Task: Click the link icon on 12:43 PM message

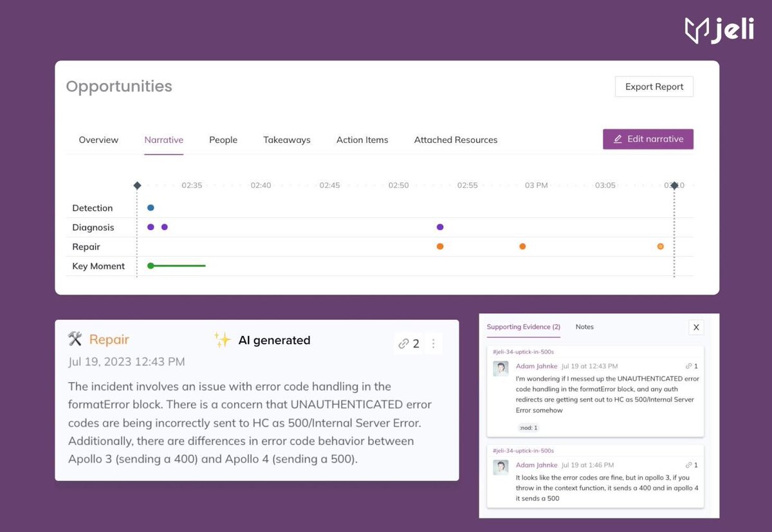Action: tap(689, 367)
